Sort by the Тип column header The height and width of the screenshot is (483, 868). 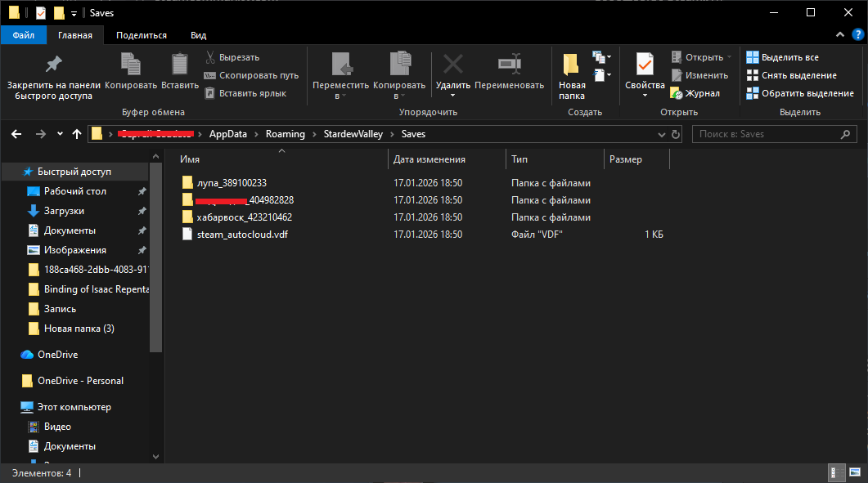pos(555,159)
